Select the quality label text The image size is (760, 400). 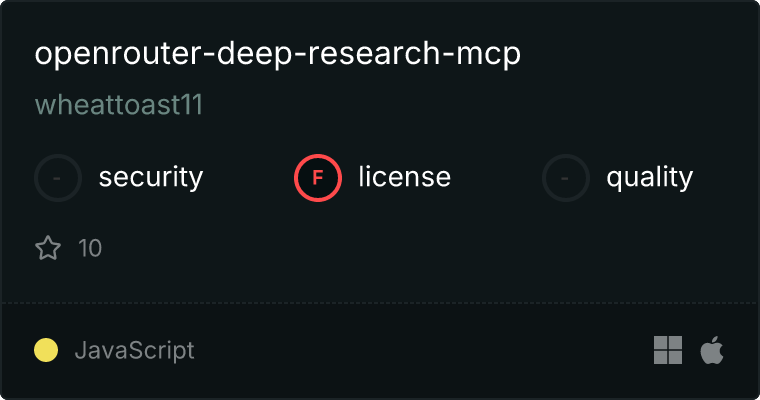(x=650, y=177)
